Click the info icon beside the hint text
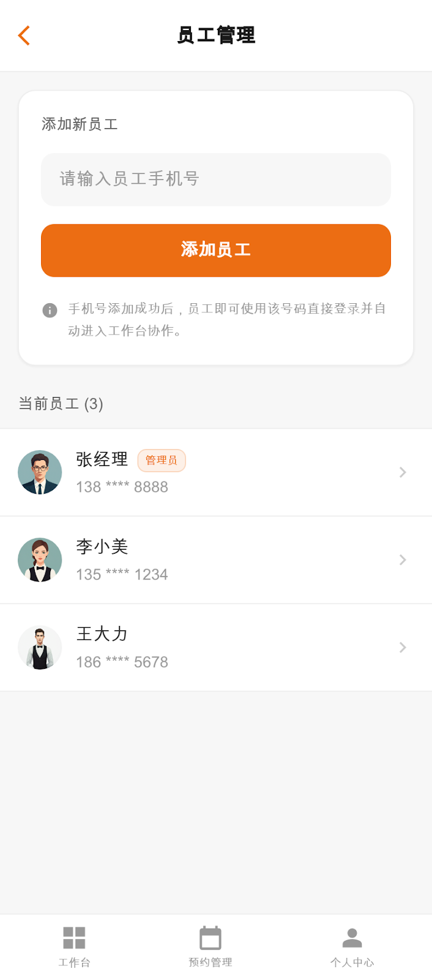This screenshot has width=432, height=980. coord(50,310)
